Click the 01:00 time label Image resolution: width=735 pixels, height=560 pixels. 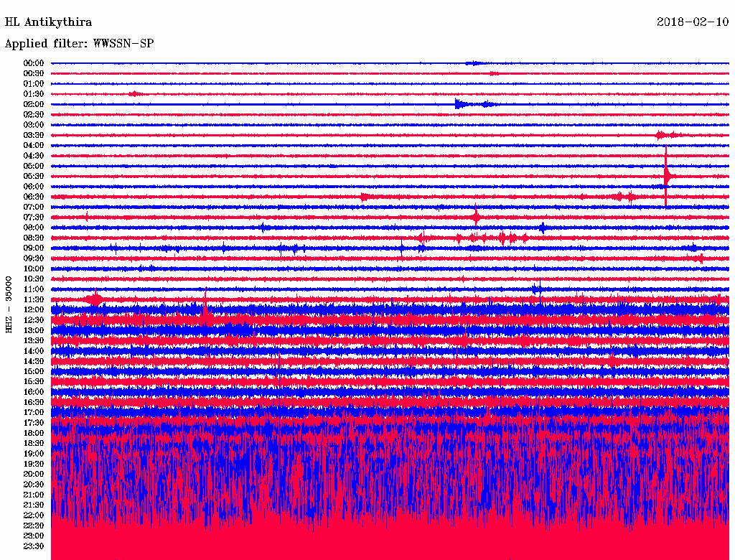point(34,83)
